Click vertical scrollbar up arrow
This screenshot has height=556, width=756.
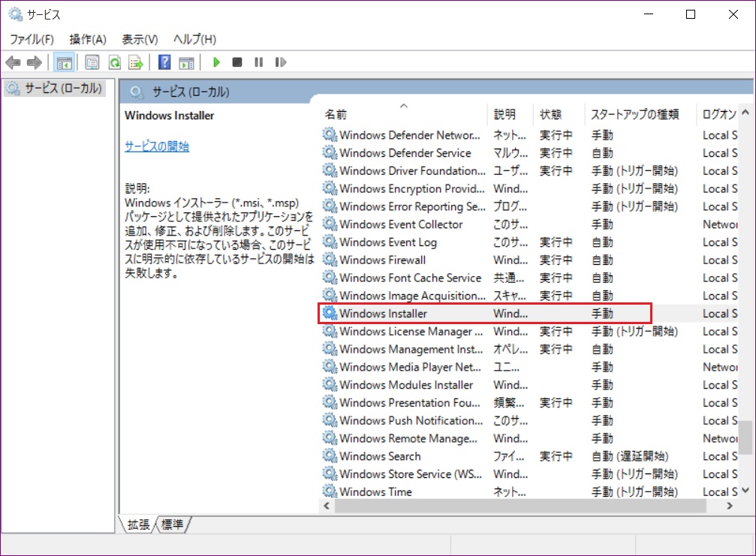coord(745,113)
